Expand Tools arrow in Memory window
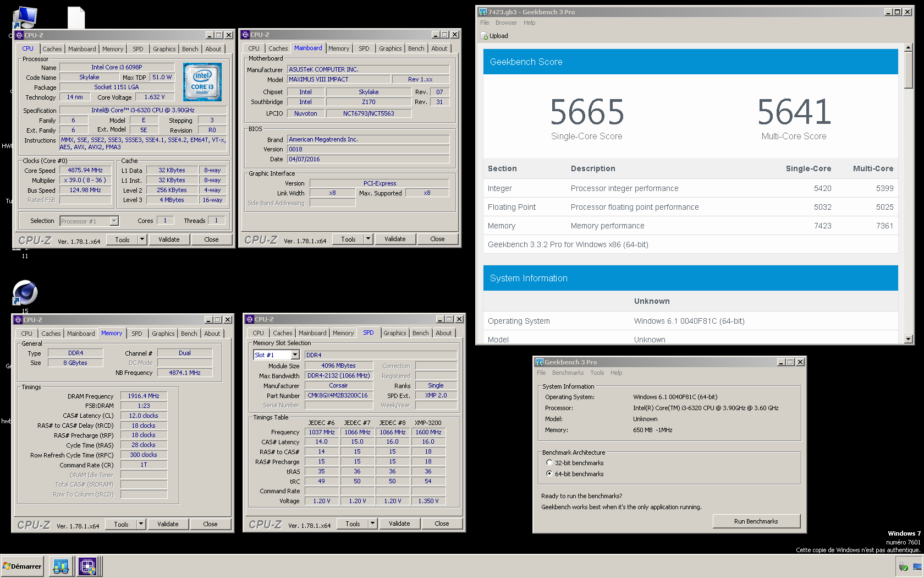Screen dimensions: 924x578 pos(141,524)
